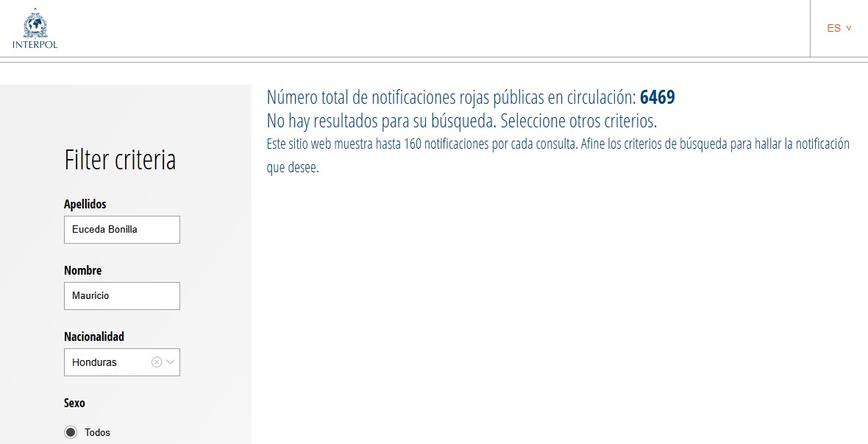
Task: Click the Apellidos field containing Euceda Bonilla
Action: click(x=121, y=230)
